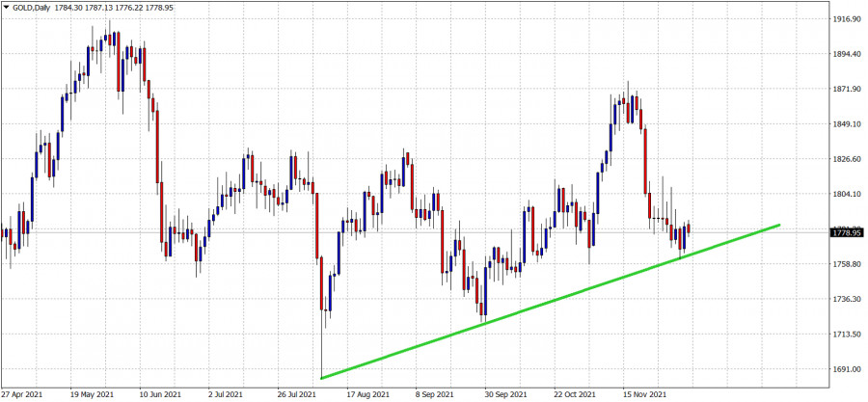The height and width of the screenshot is (402, 868).
Task: Click the 1736.30 price axis label
Action: coord(848,299)
